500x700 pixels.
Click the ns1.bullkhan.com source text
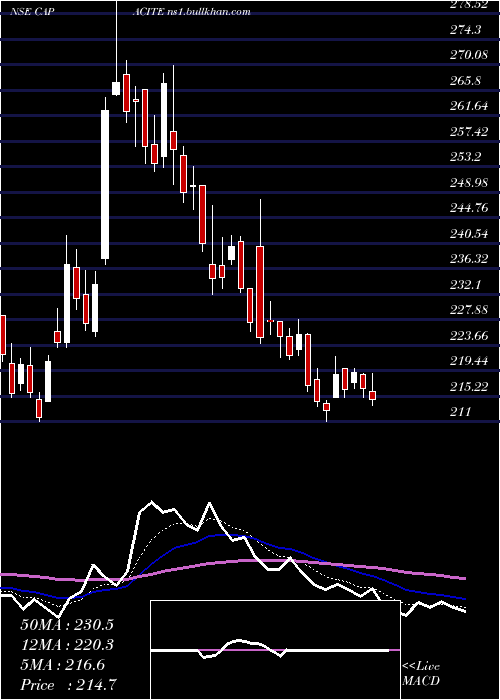pos(208,12)
